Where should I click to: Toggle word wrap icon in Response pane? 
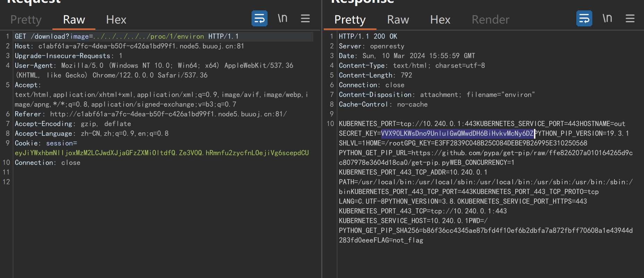point(584,18)
